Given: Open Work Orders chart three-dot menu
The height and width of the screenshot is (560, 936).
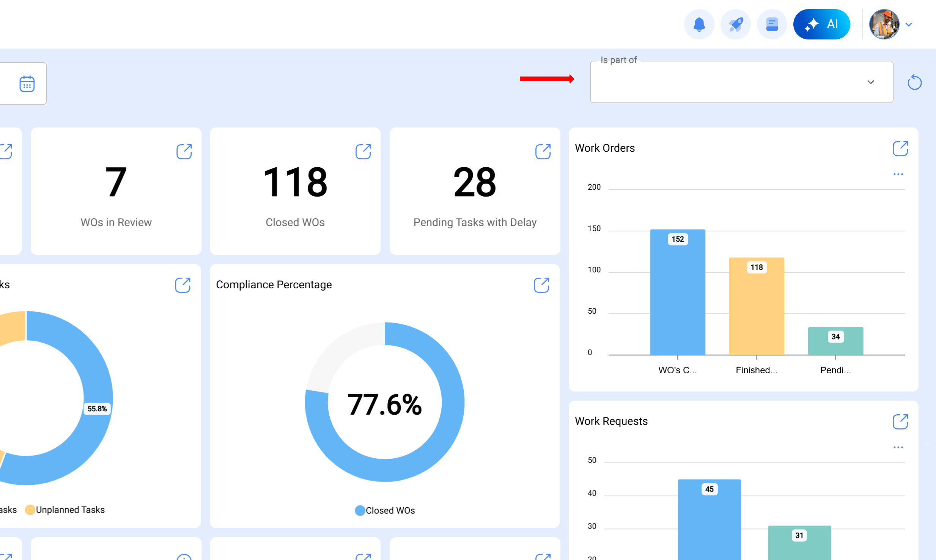Looking at the screenshot, I should 898,174.
